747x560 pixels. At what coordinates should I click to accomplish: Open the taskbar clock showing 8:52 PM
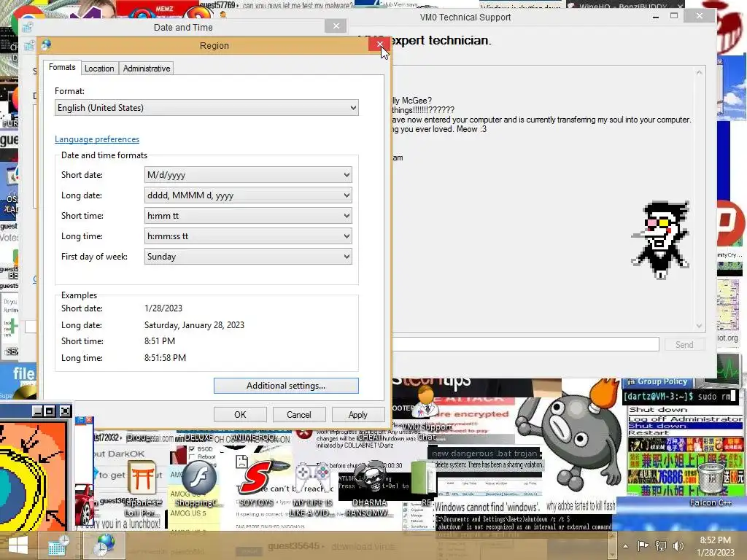[x=715, y=546]
